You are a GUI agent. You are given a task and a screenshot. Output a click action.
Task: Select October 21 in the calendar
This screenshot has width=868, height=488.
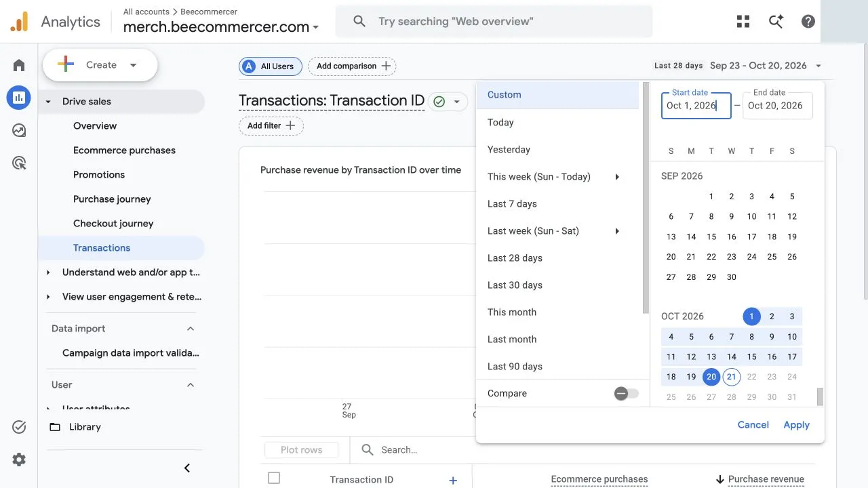pos(731,377)
